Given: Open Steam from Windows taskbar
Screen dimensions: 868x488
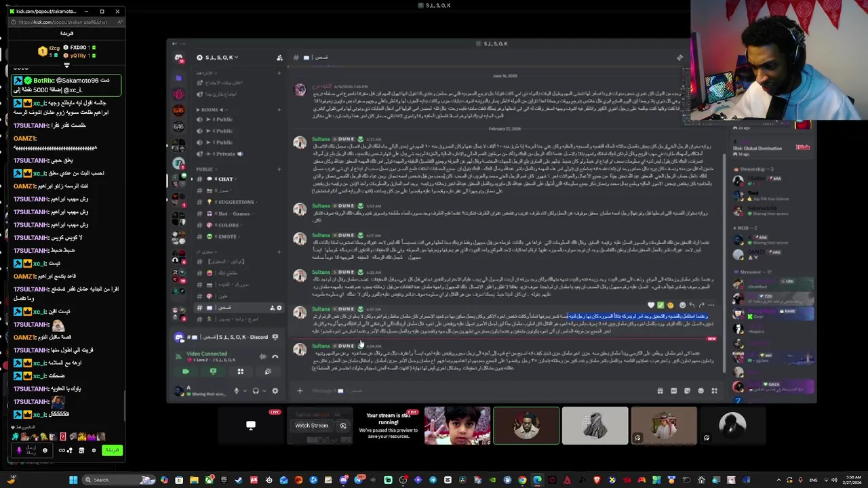Looking at the screenshot, I should (x=239, y=480).
